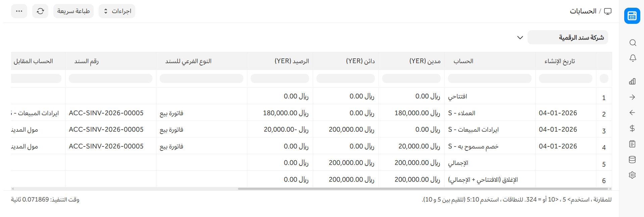
Task: Expand the اجراءات actions dropdown
Action: tap(117, 11)
